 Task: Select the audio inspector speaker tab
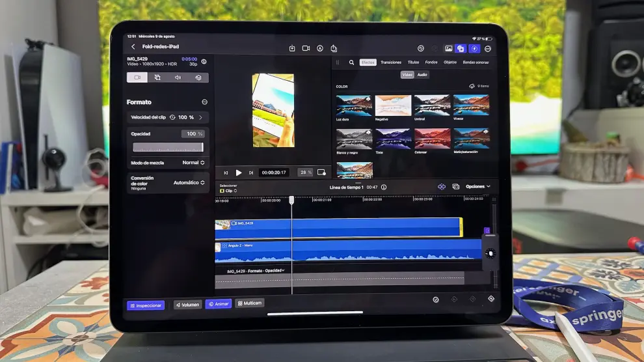[x=178, y=77]
